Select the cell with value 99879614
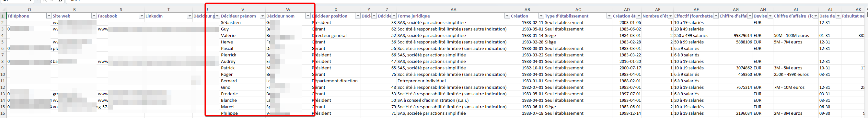The width and height of the screenshot is (868, 118). 735,36
